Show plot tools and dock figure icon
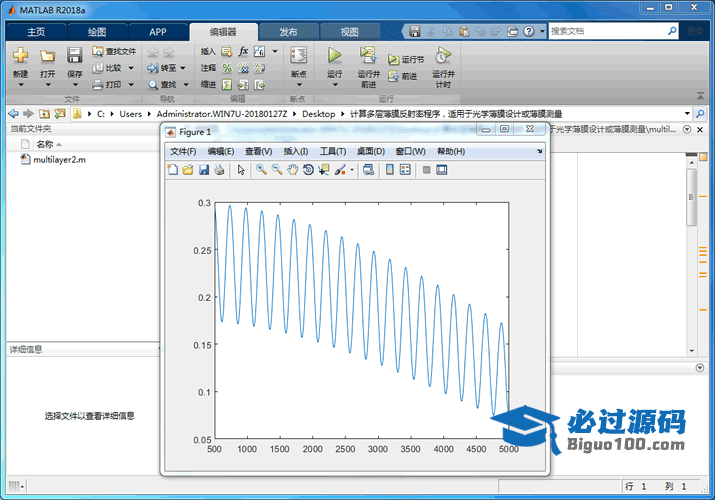The height and width of the screenshot is (500, 715). pyautogui.click(x=441, y=170)
